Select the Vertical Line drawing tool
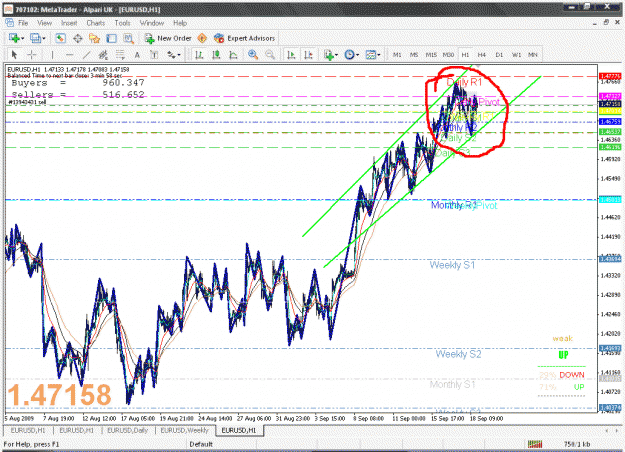This screenshot has width=625, height=452. coord(52,55)
